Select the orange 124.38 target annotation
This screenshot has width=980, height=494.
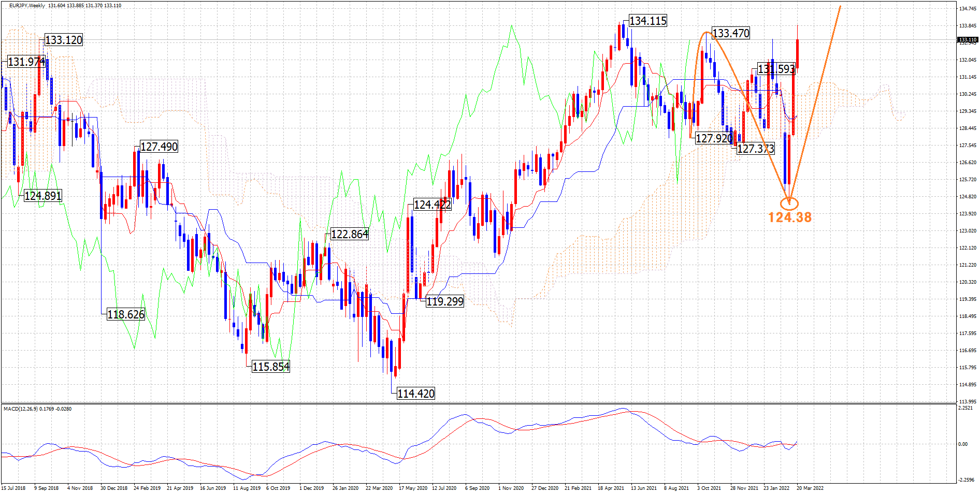(789, 217)
